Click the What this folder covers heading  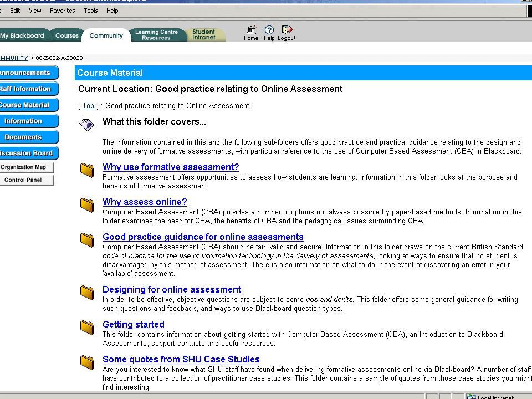point(154,121)
